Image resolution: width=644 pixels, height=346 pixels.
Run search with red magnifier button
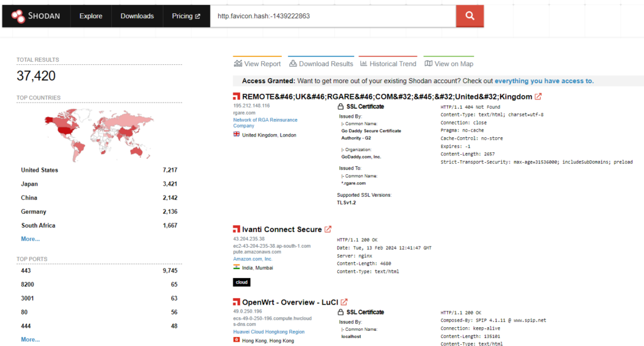(x=469, y=16)
